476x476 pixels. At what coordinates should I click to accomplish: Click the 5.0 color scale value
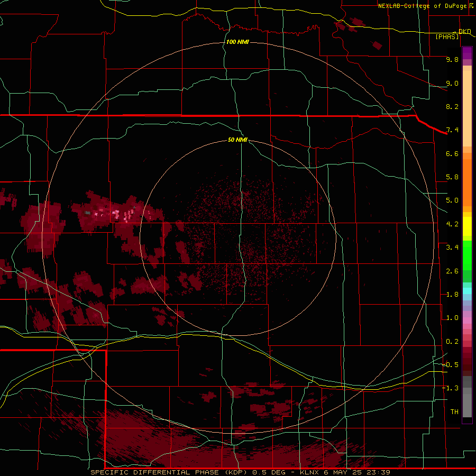pos(452,200)
